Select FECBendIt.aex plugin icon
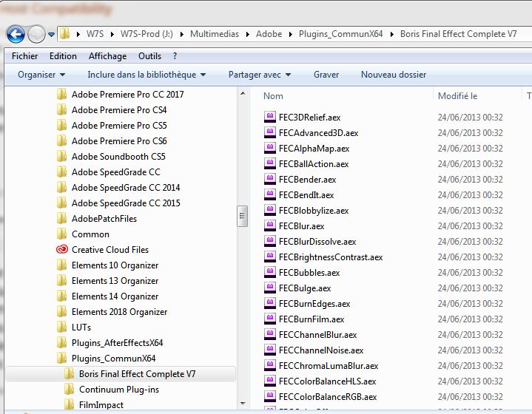The height and width of the screenshot is (414, 532). [270, 195]
